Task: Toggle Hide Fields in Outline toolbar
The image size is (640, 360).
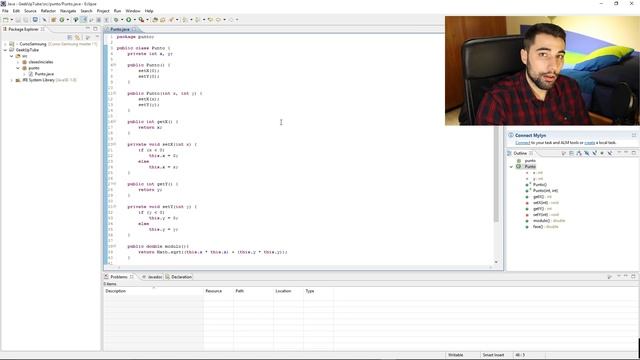Action: coord(587,153)
